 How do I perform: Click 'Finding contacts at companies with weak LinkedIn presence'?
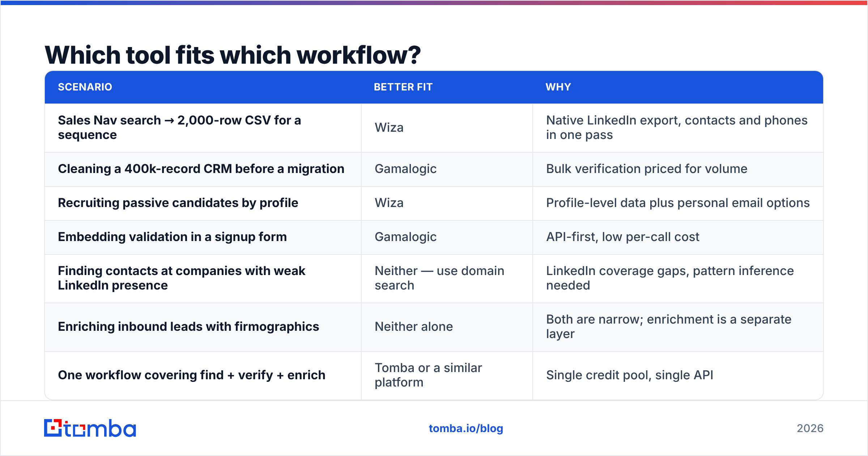[182, 278]
